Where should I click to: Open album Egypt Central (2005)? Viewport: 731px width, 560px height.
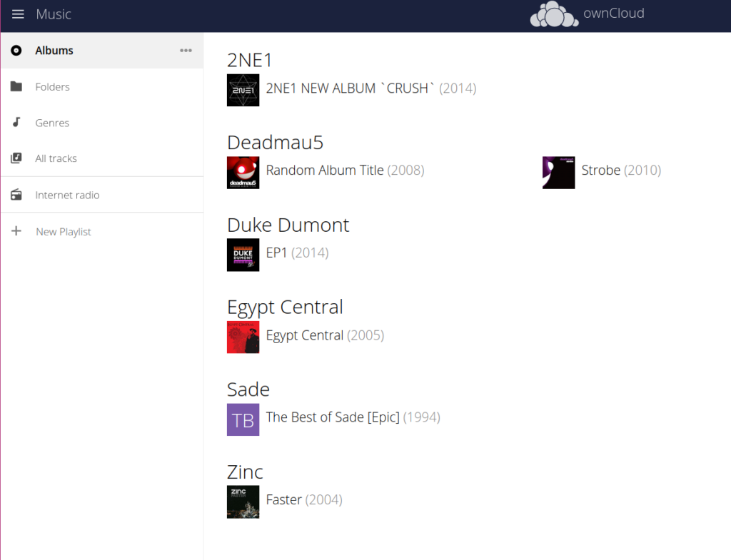(x=325, y=335)
